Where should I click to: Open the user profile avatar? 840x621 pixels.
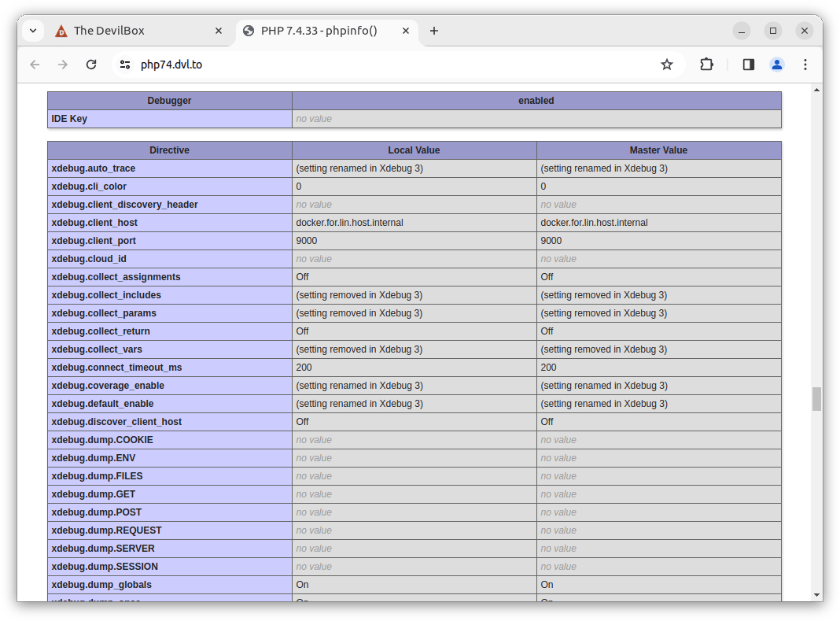point(776,65)
